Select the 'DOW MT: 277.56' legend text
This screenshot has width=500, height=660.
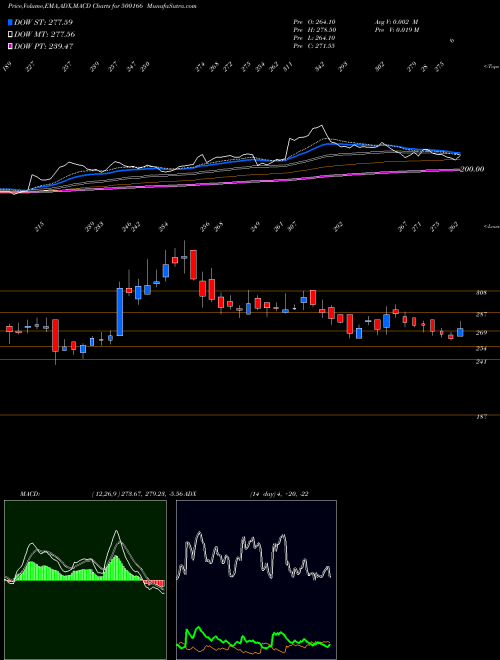pyautogui.click(x=45, y=35)
